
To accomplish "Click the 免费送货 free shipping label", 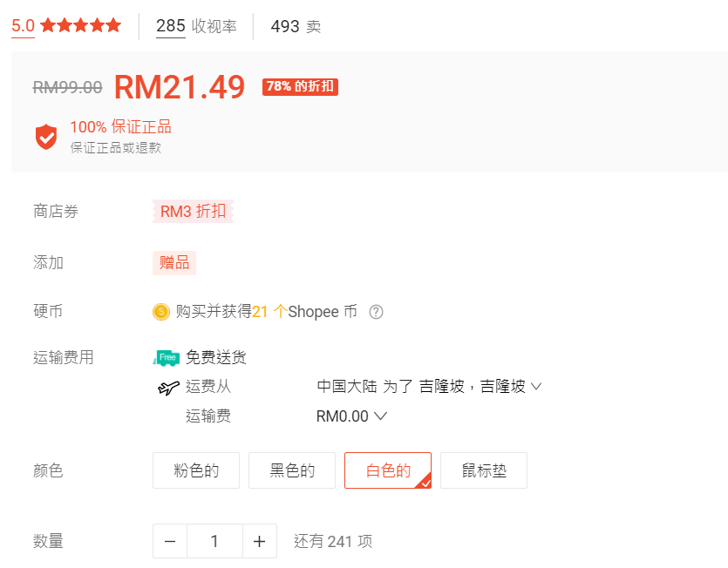I will coord(216,357).
